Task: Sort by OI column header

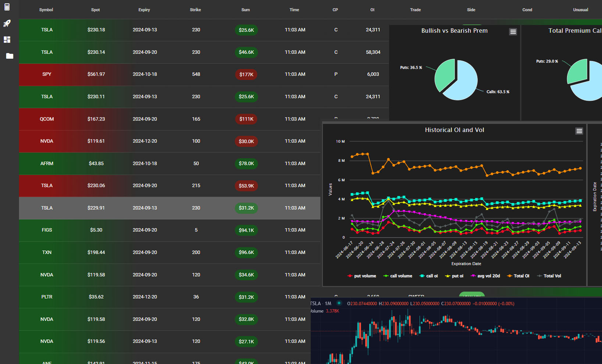Action: click(x=373, y=10)
